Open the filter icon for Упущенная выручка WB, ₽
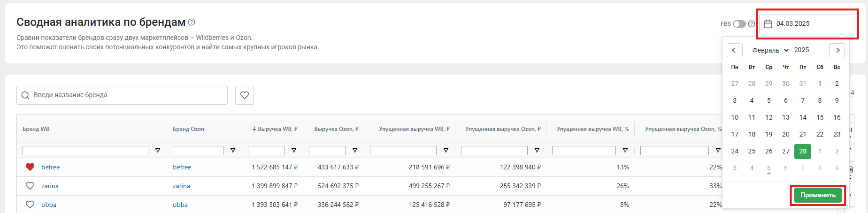 tap(446, 151)
